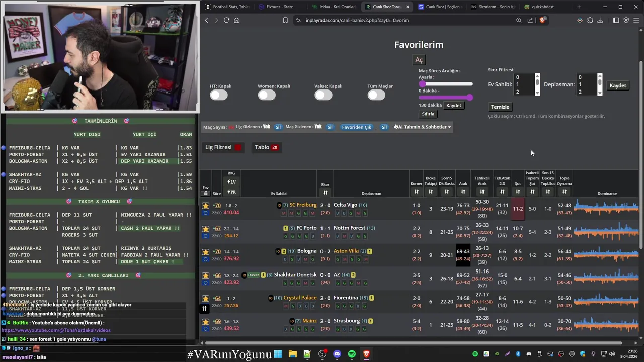Switch to the Skorlarım browser tab
This screenshot has width=644, height=362.
[x=493, y=7]
